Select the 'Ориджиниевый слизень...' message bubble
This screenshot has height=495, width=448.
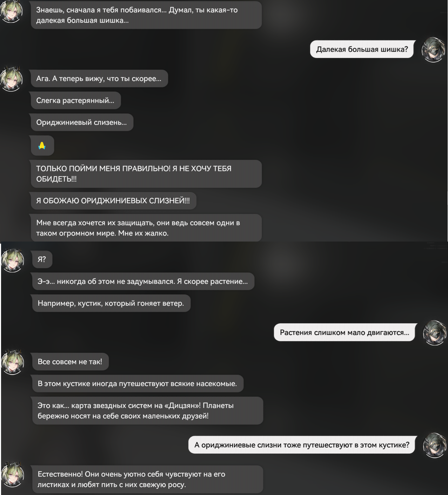point(82,122)
